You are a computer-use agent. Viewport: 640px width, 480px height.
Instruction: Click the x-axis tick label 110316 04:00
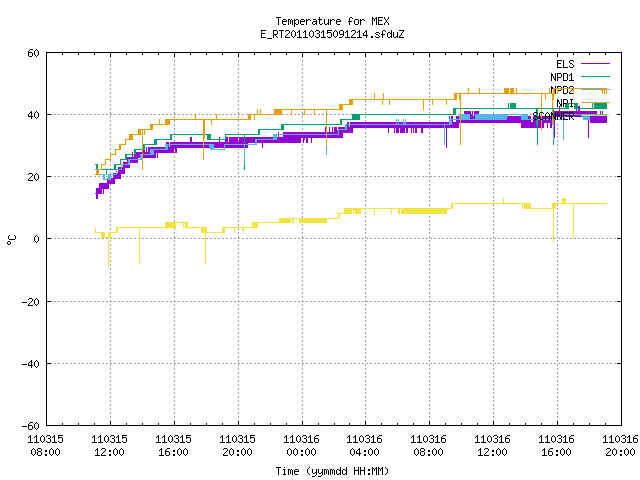[364, 446]
